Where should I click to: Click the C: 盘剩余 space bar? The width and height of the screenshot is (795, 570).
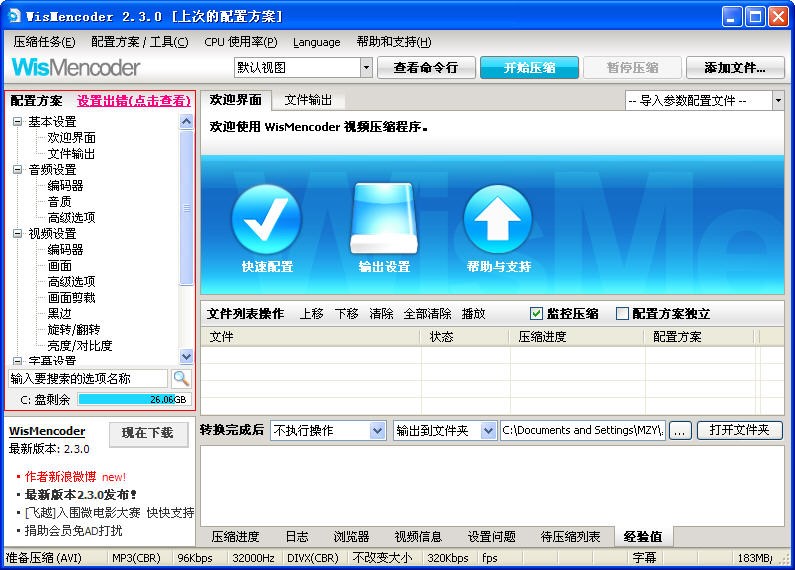pos(134,399)
